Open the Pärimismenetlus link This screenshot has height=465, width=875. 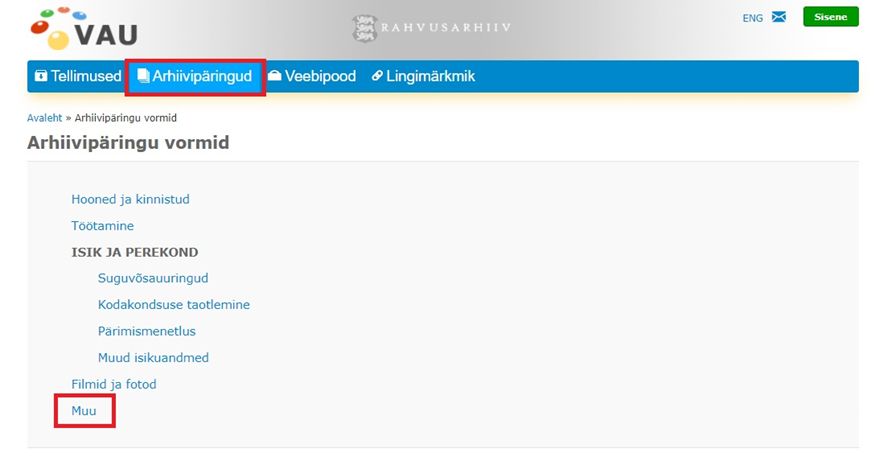[146, 331]
